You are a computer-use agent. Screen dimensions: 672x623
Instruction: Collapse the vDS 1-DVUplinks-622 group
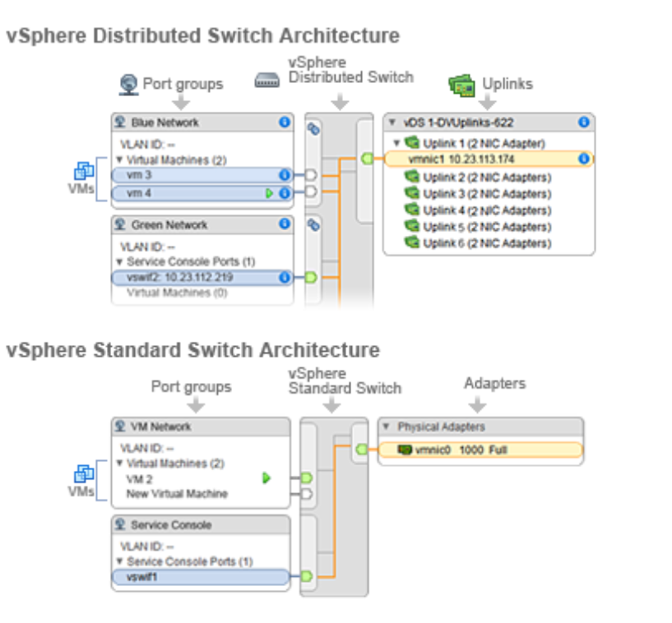point(392,122)
